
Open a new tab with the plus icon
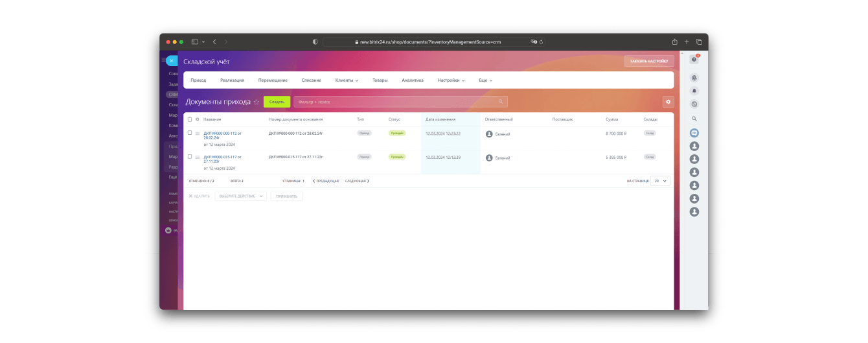pyautogui.click(x=687, y=41)
